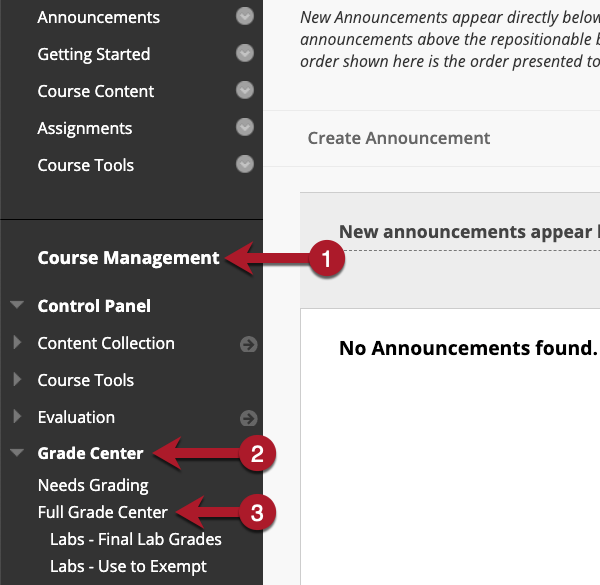Expand Course Tools under Control Panel
The width and height of the screenshot is (600, 585).
point(17,380)
